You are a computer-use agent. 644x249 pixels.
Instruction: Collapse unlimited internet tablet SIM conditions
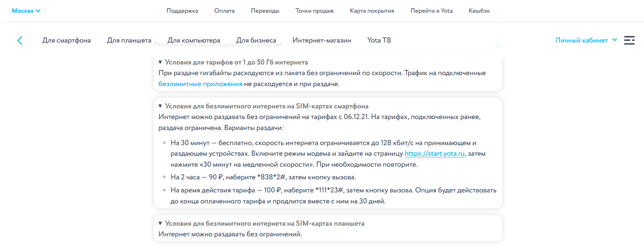pos(261,224)
